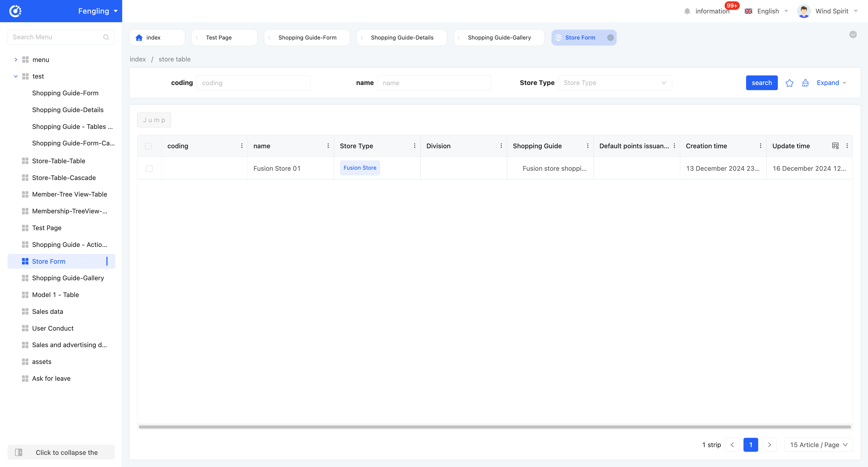This screenshot has width=868, height=467.
Task: Click the star favorite icon beside search
Action: [x=789, y=83]
